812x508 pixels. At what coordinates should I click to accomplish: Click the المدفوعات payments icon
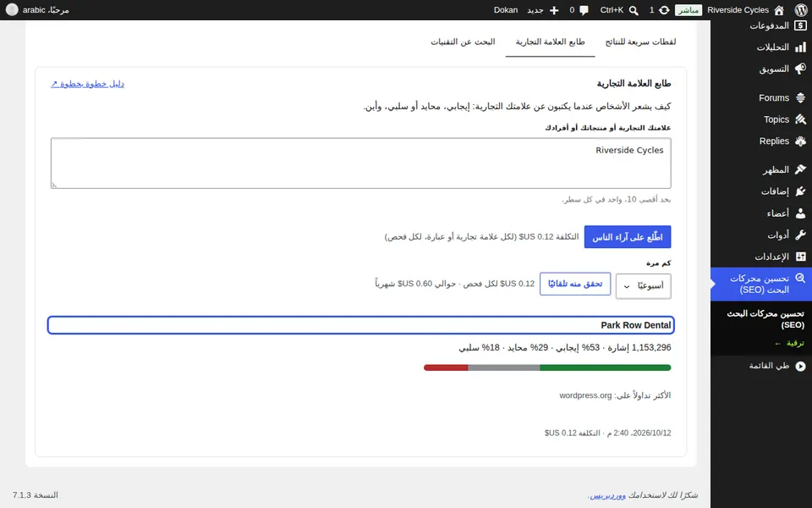point(800,25)
